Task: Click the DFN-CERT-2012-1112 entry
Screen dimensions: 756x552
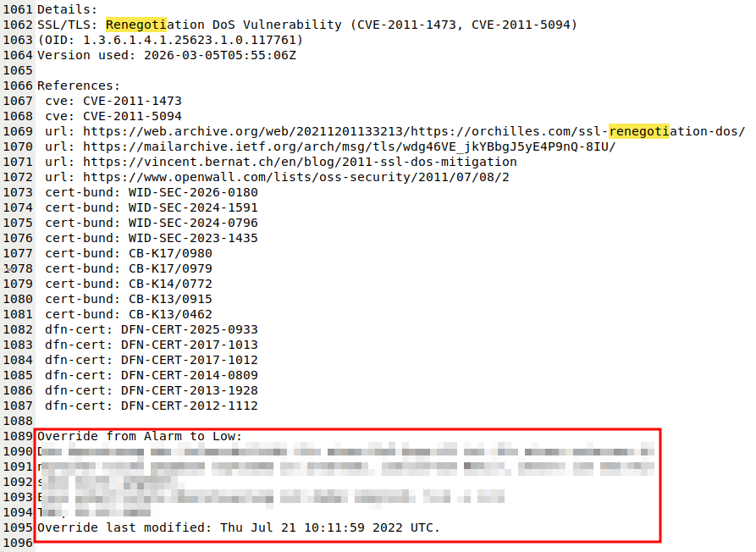Action: (x=189, y=406)
